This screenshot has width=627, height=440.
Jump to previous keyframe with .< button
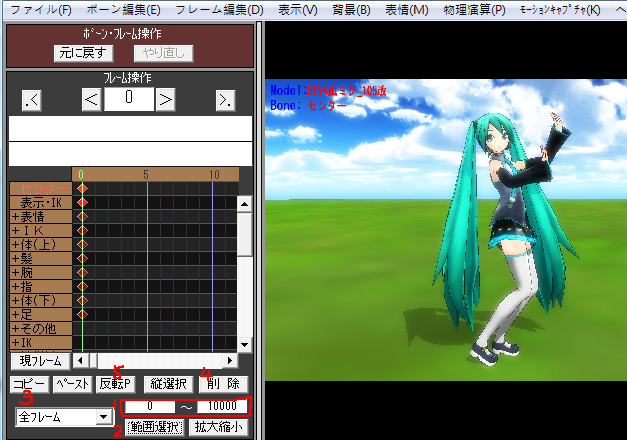(32, 100)
